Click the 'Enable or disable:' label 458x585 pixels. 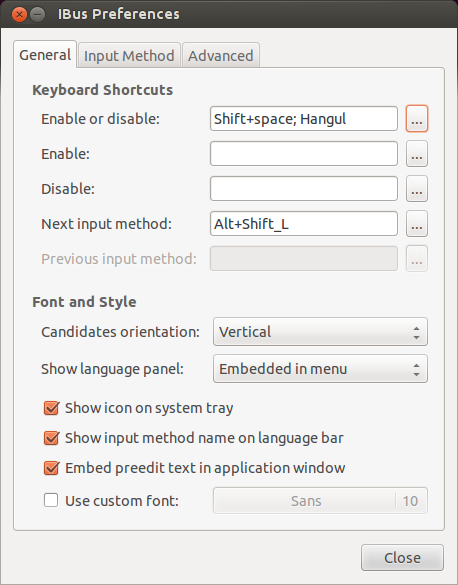[100, 119]
